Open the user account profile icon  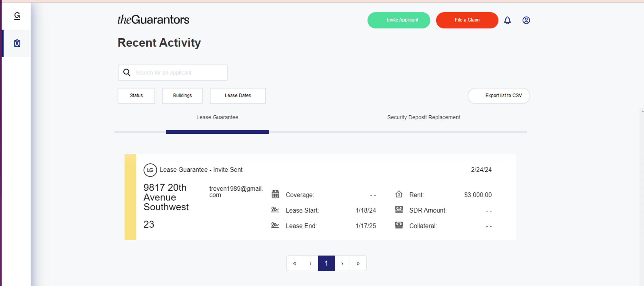(x=526, y=20)
